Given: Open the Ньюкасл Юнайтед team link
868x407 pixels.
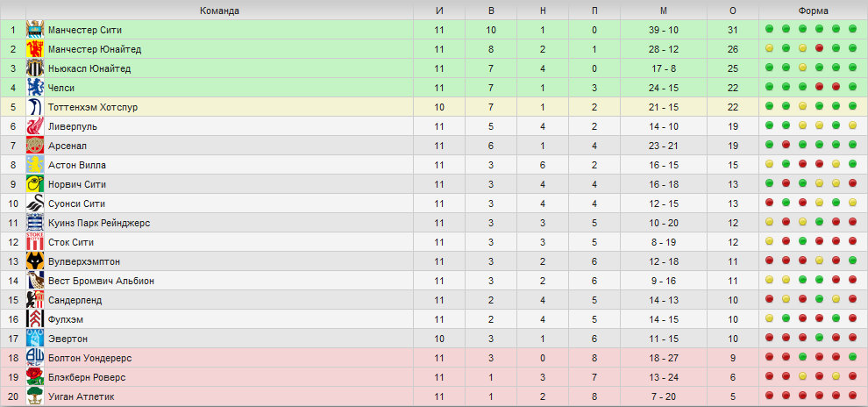Looking at the screenshot, I should [x=89, y=68].
